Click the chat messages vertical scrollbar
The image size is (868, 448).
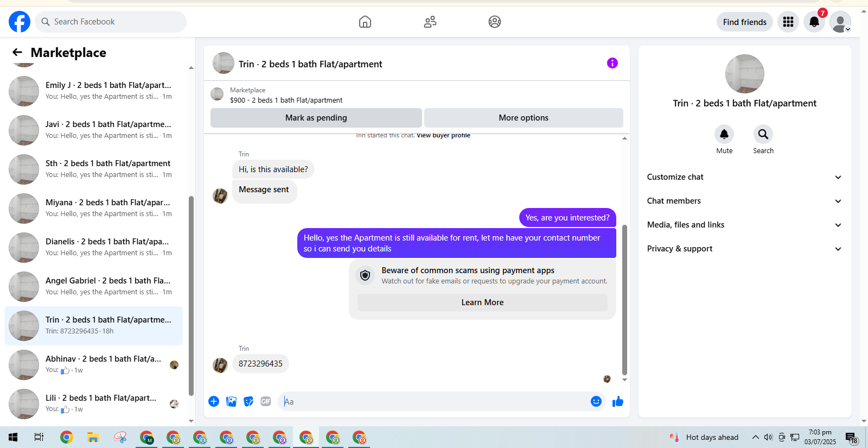[624, 300]
